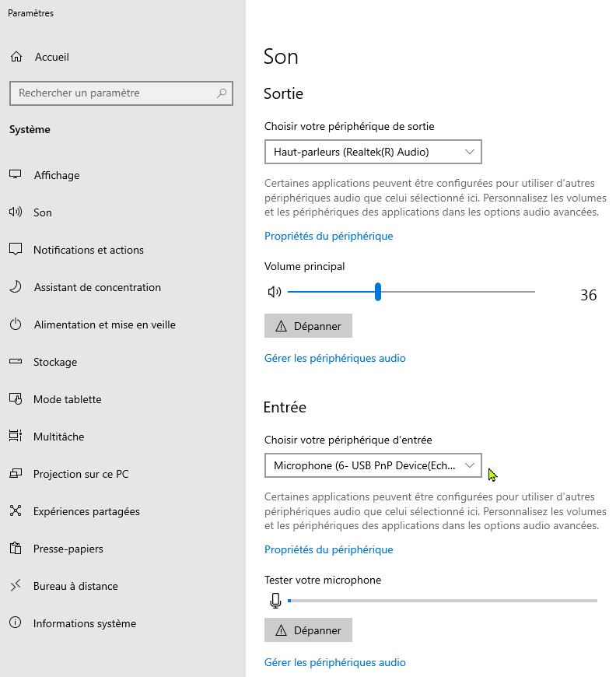The width and height of the screenshot is (616, 677).
Task: Open the output device dropdown Haut-parleurs
Action: pyautogui.click(x=373, y=152)
